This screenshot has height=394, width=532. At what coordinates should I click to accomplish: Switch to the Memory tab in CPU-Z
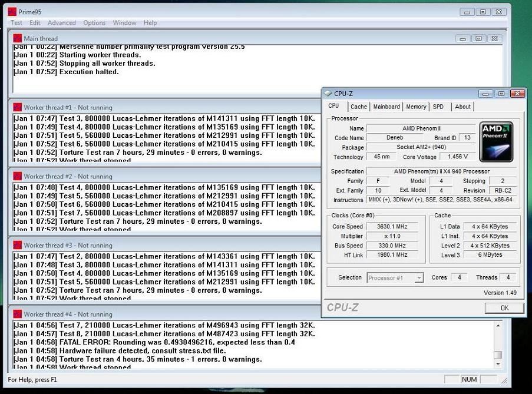click(x=416, y=107)
